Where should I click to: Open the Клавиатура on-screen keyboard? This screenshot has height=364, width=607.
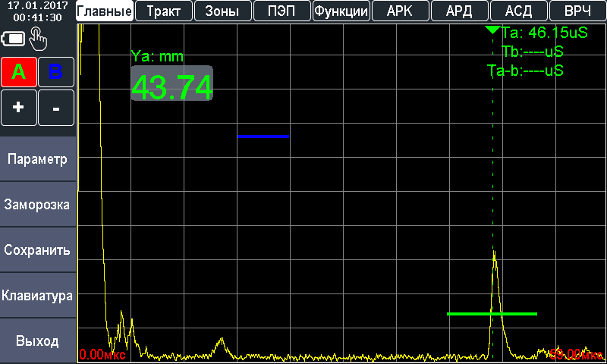coord(38,296)
